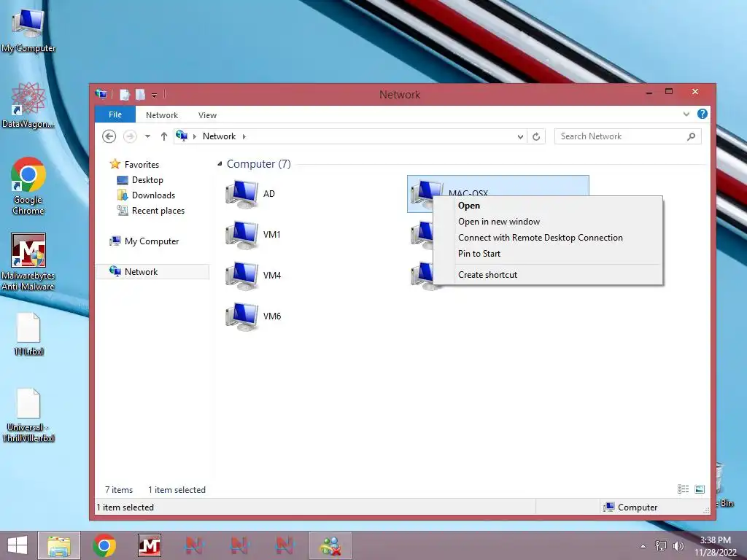The height and width of the screenshot is (560, 747).
Task: Click the search magnifier icon
Action: point(691,136)
